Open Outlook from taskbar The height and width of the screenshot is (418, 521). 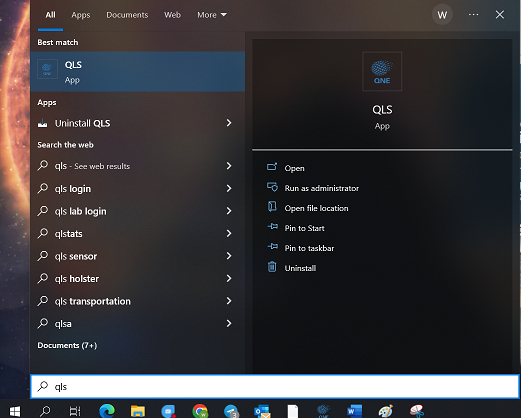(x=262, y=411)
